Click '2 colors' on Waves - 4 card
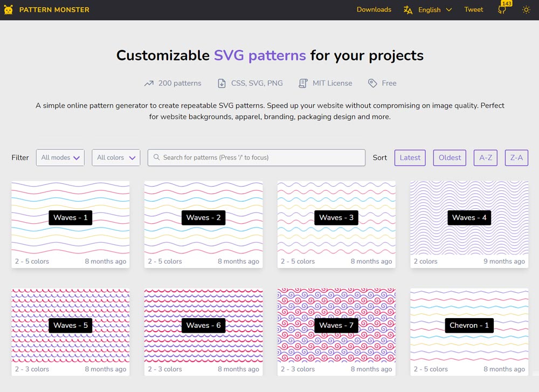Image resolution: width=539 pixels, height=392 pixels. pyautogui.click(x=426, y=262)
